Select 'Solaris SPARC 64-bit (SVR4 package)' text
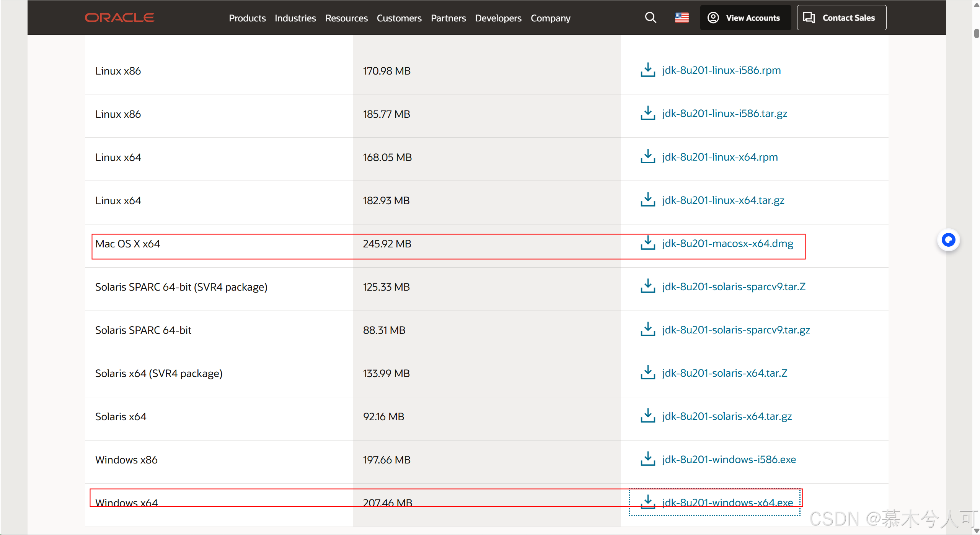 pyautogui.click(x=181, y=287)
